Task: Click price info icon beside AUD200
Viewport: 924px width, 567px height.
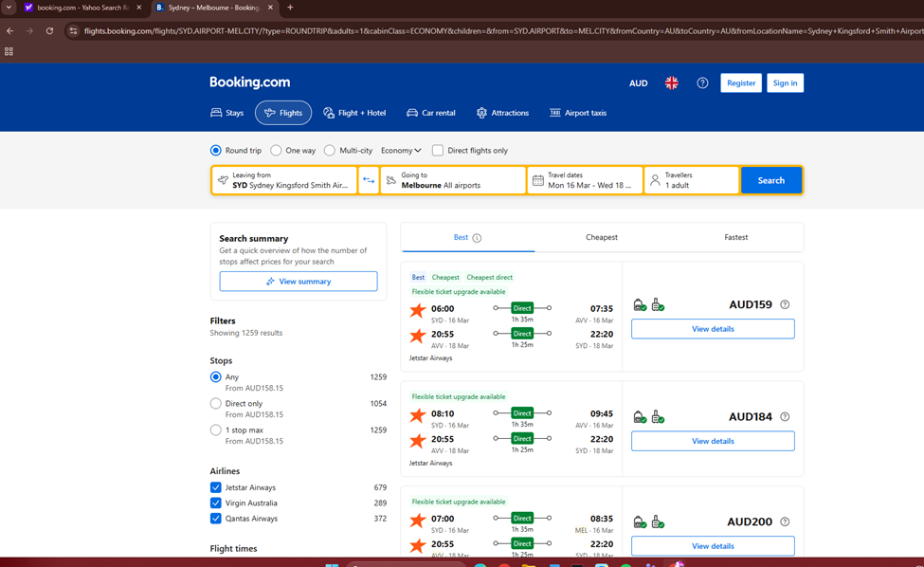Action: pos(785,521)
